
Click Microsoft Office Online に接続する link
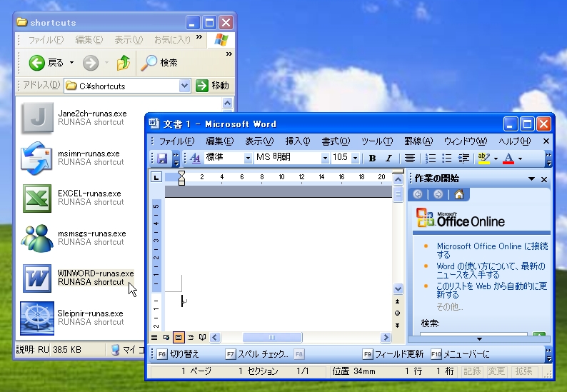492,250
